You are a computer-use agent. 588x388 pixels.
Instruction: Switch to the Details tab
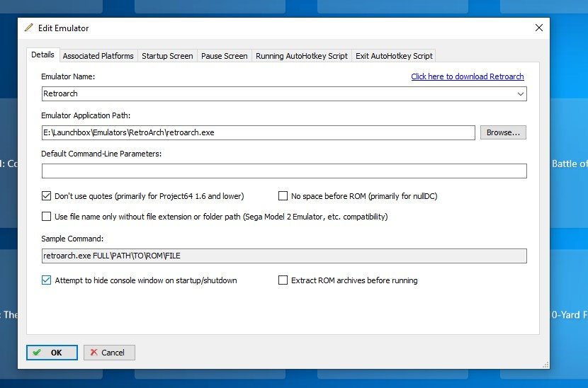pos(43,55)
